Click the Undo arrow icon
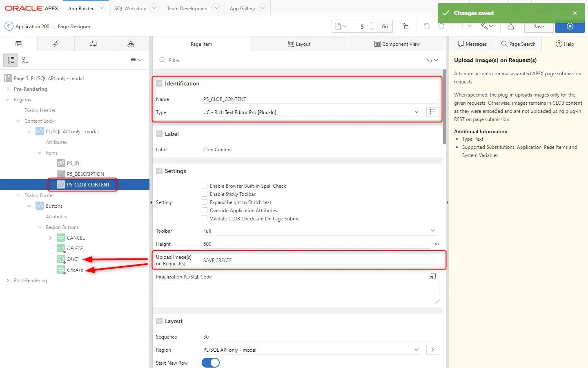The image size is (588, 368). pyautogui.click(x=427, y=26)
